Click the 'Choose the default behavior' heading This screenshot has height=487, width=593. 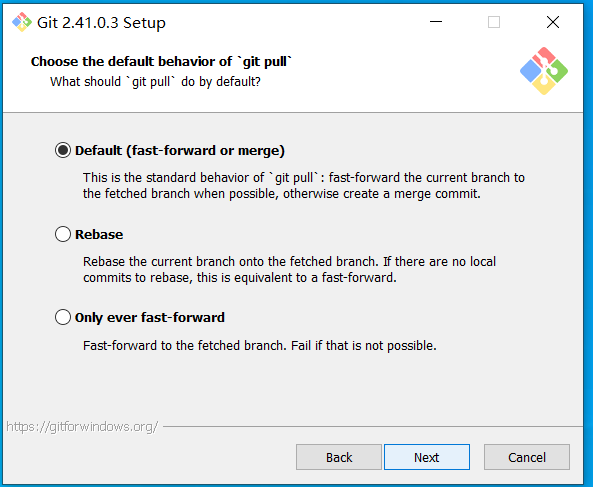[161, 61]
